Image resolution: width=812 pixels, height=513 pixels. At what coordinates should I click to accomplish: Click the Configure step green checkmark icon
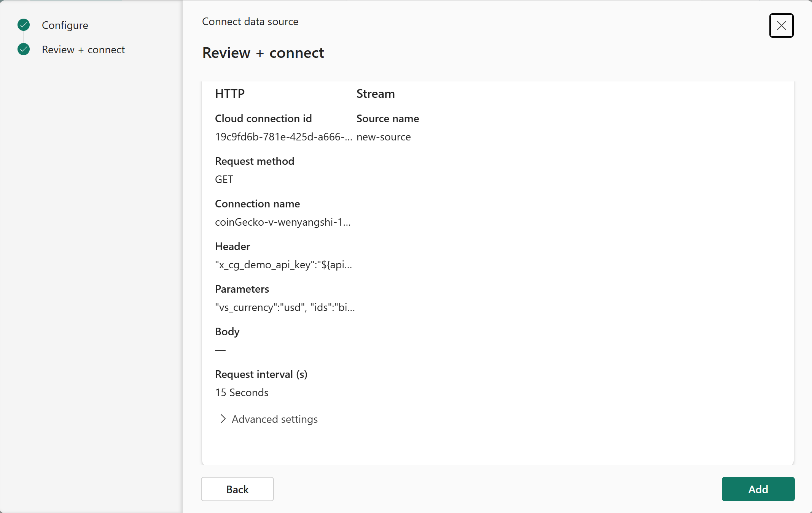click(x=24, y=25)
